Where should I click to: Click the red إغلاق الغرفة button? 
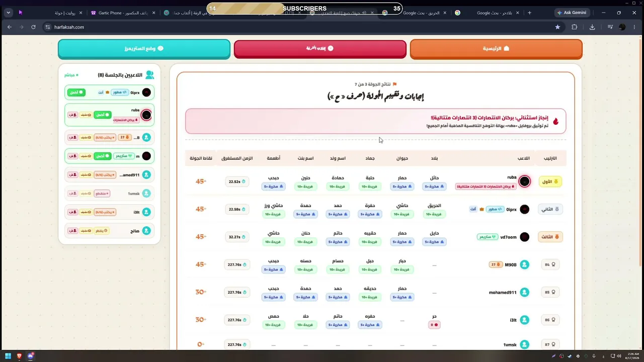point(320,49)
